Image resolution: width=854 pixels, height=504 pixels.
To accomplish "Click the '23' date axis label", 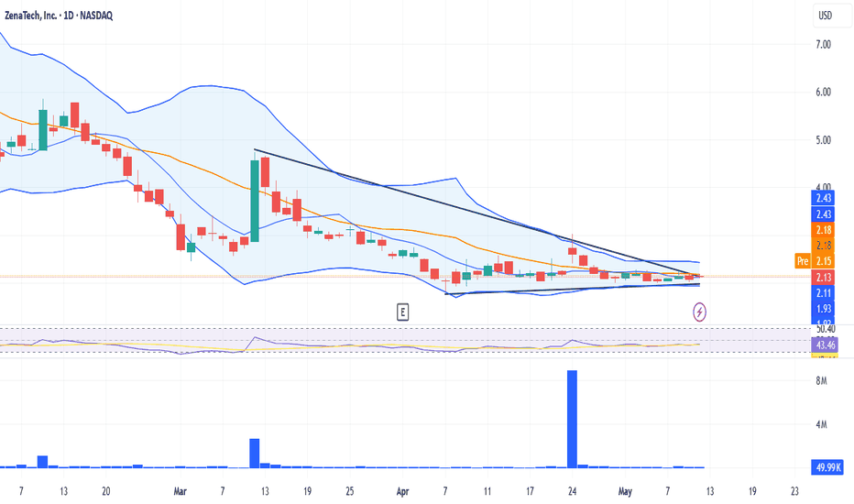I will [794, 491].
